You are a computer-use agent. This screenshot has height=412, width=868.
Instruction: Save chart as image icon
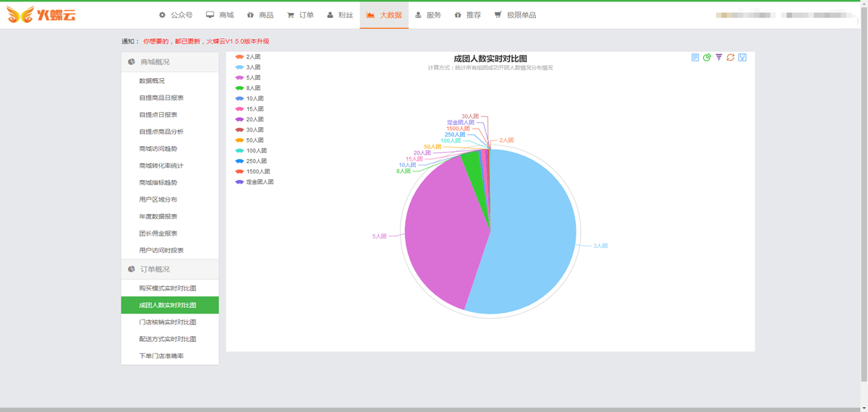742,57
